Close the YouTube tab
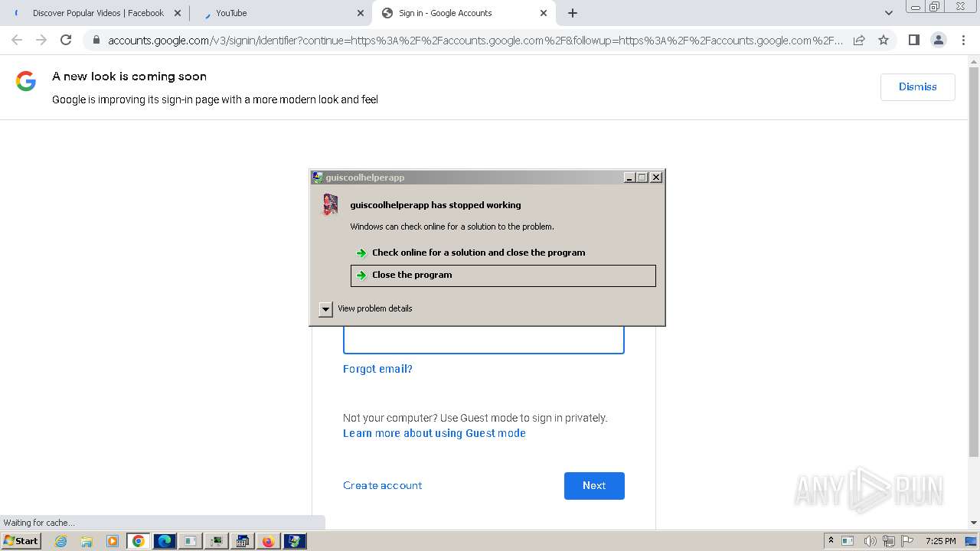980x551 pixels. [361, 13]
